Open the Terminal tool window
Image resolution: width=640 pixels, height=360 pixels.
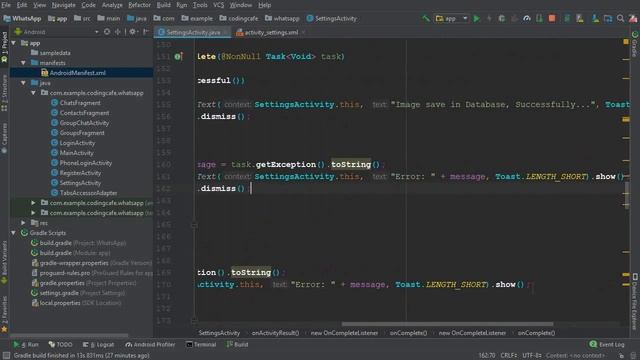201,344
